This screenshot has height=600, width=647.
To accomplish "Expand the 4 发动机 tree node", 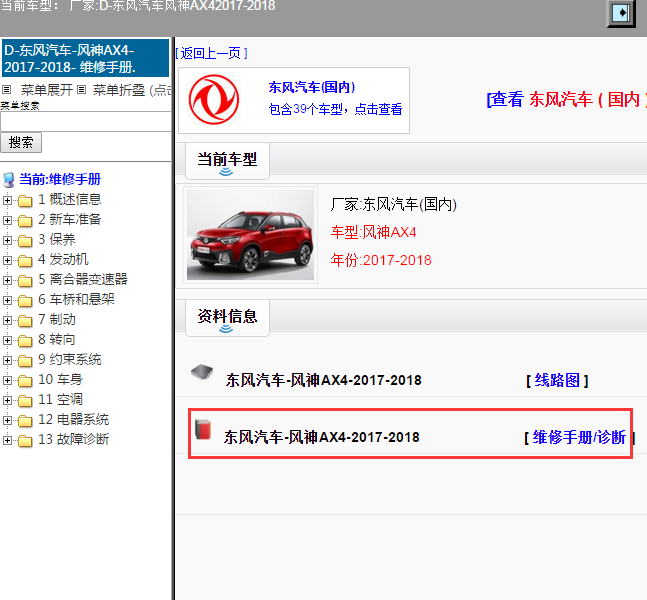I will pyautogui.click(x=7, y=260).
